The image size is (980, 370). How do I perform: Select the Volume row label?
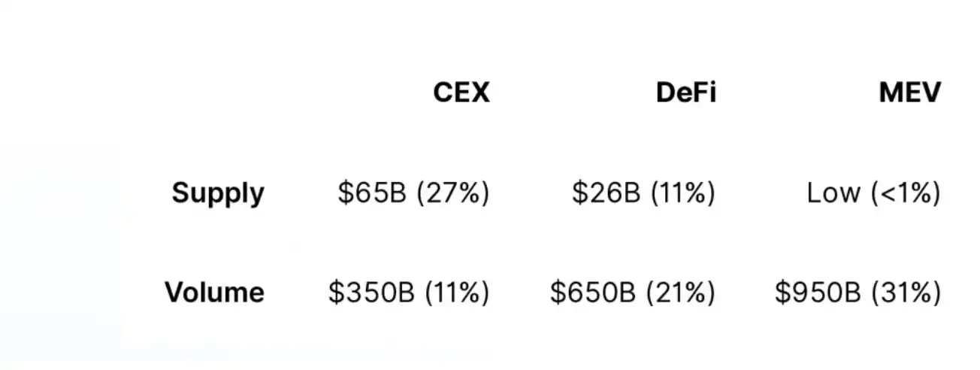point(214,292)
